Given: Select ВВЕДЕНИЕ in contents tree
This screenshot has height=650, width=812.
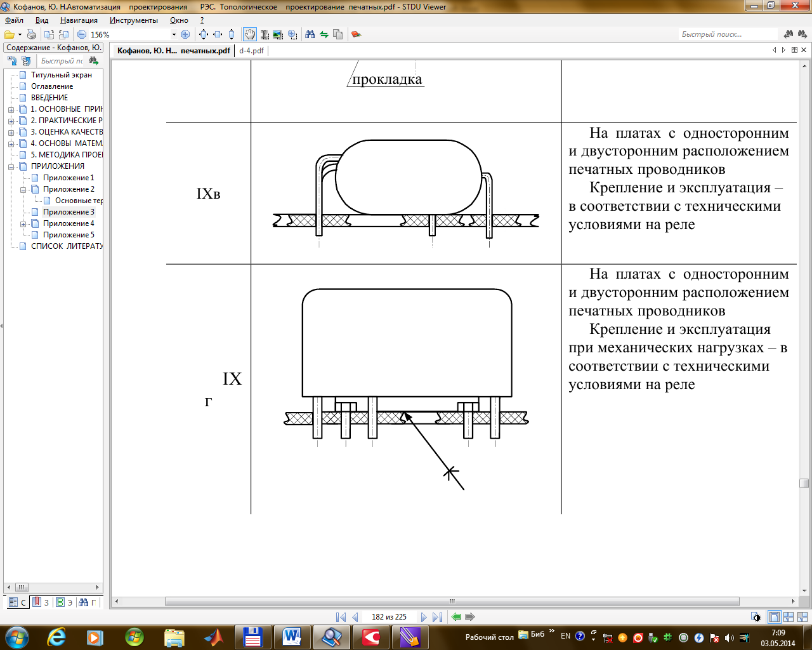Looking at the screenshot, I should point(49,98).
